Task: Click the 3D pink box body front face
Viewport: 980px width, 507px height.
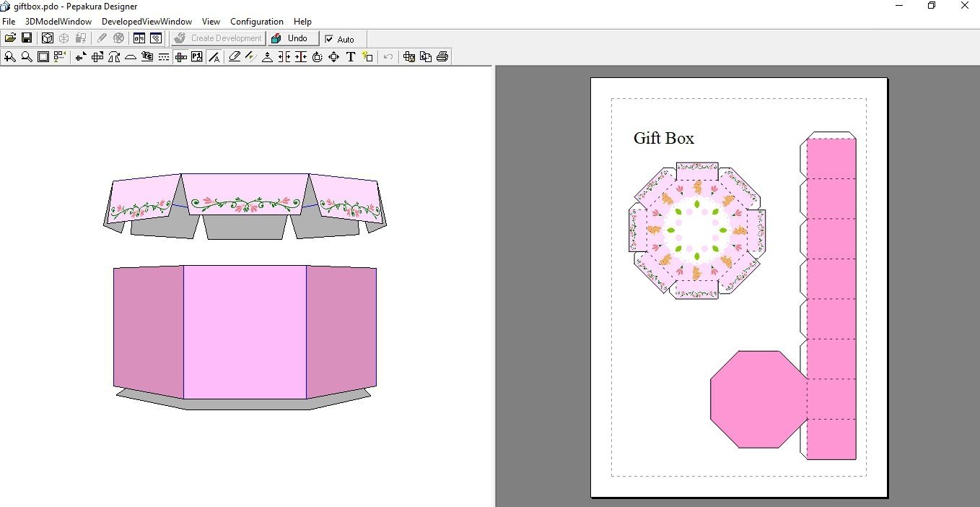Action: coord(245,332)
